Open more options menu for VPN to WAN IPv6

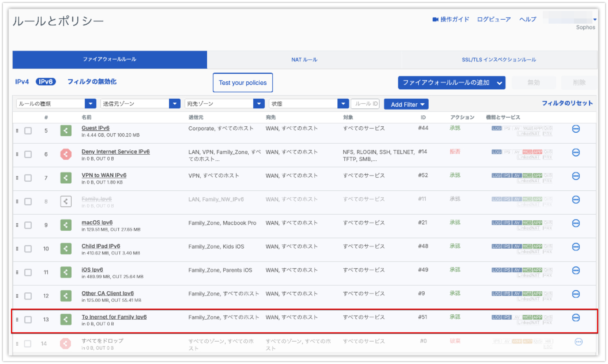[576, 176]
